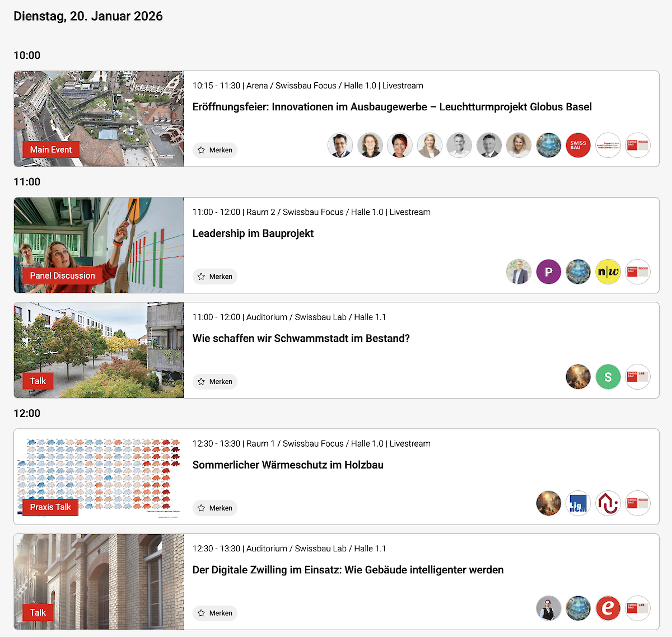This screenshot has height=637, width=672.
Task: Click the purple P avatar icon
Action: tap(548, 272)
